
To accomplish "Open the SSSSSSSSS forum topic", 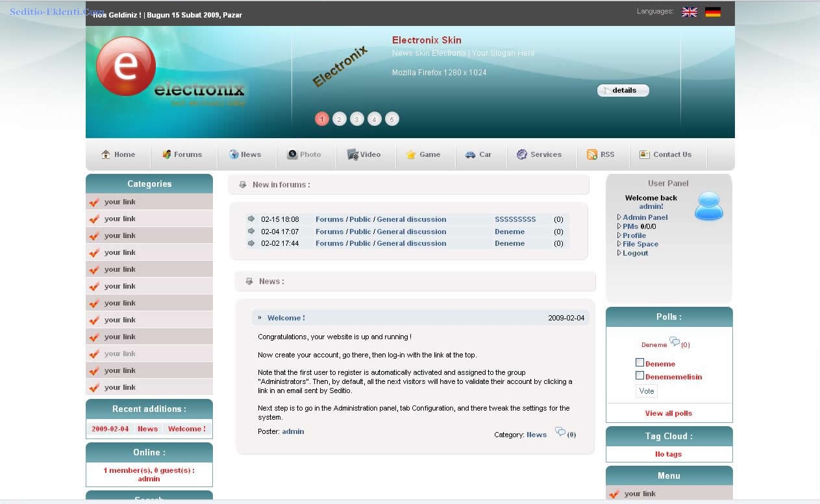I will click(515, 219).
